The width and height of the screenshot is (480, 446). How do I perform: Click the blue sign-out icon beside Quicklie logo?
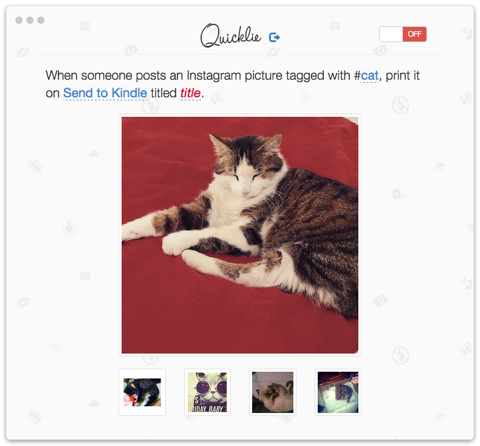point(274,37)
